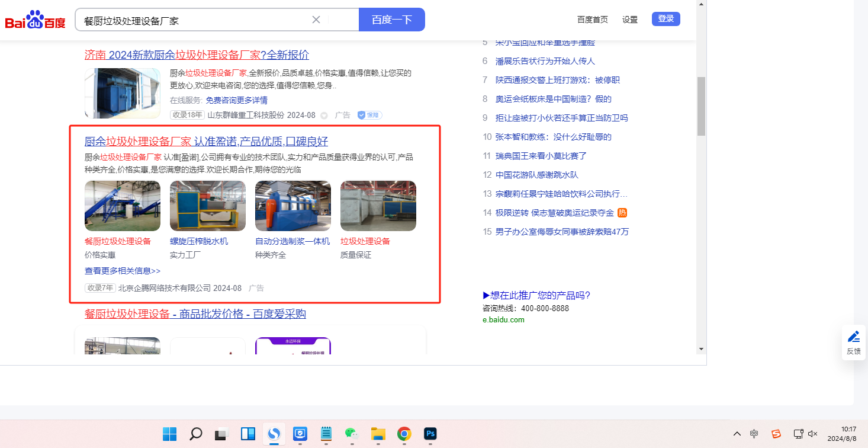Open 设置 menu in the header
Viewport: 868px width, 448px height.
point(630,20)
